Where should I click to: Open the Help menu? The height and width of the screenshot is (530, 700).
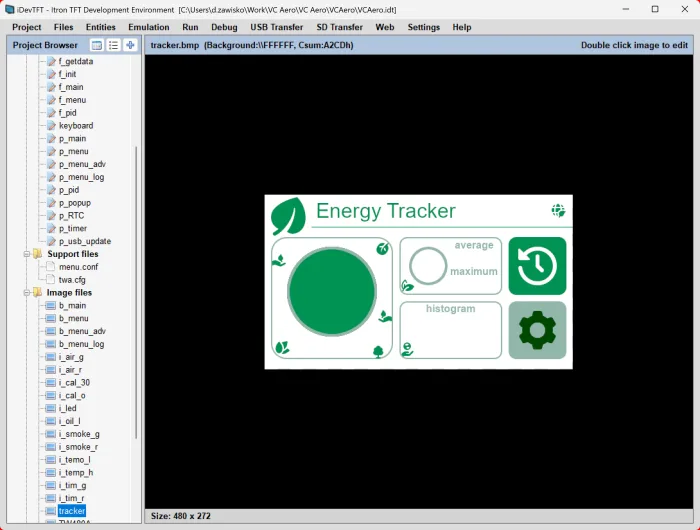(462, 27)
